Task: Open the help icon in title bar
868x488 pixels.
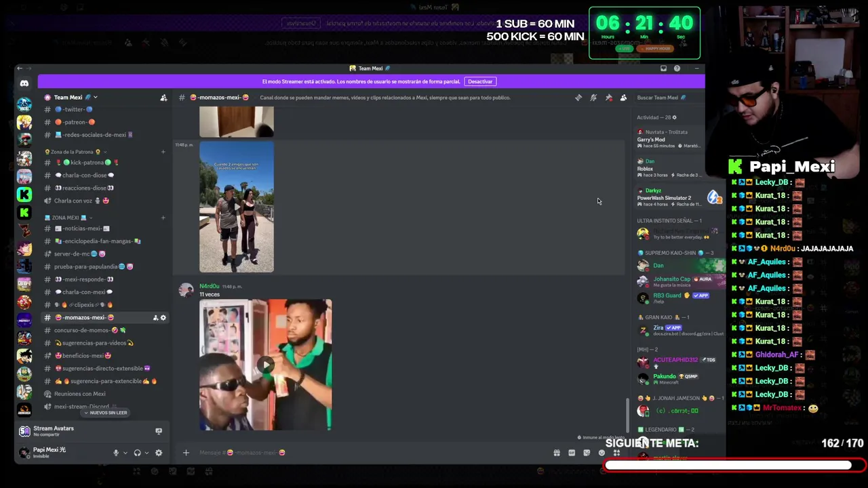Action: click(x=677, y=68)
